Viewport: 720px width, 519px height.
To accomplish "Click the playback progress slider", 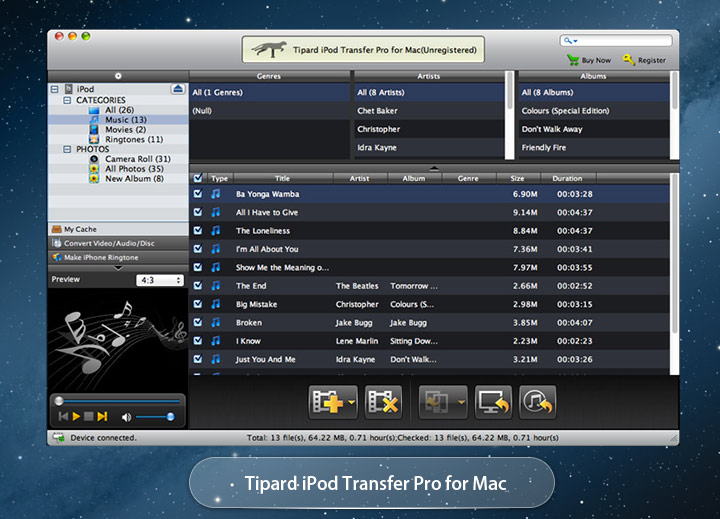I will 117,401.
